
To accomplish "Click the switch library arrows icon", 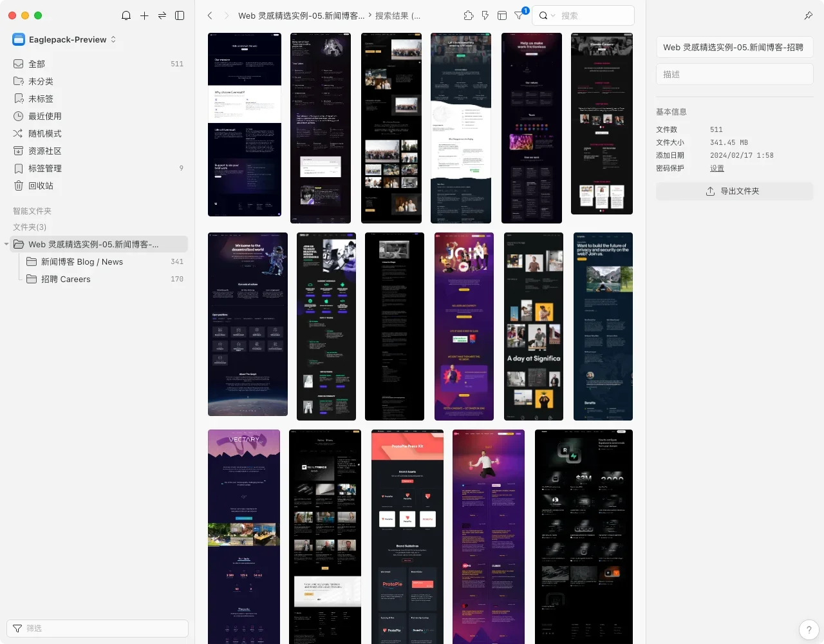I will point(162,15).
